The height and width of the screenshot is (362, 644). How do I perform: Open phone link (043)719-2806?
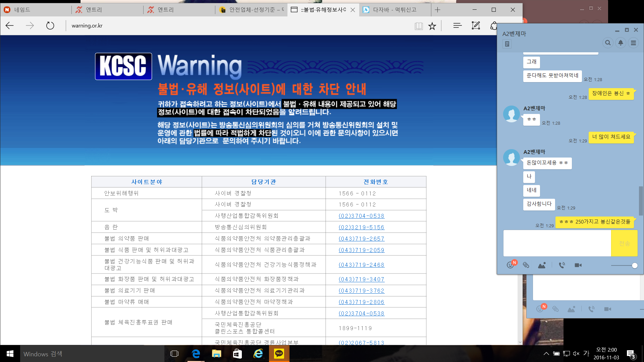click(x=362, y=302)
